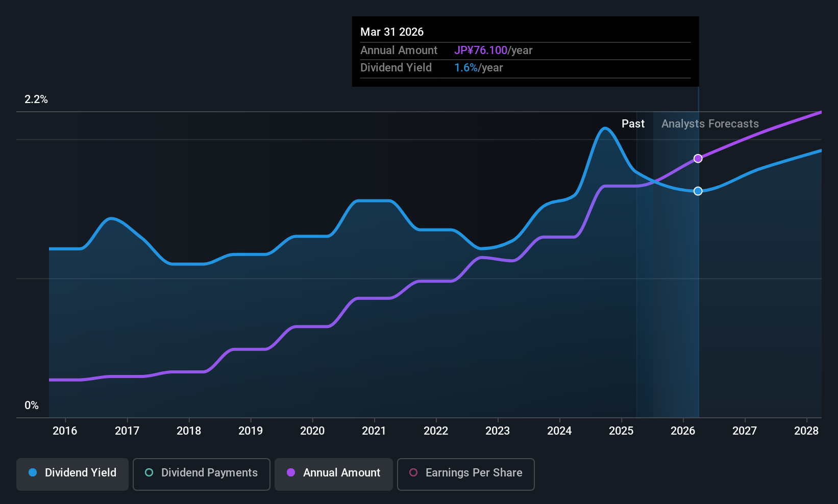Screen dimensions: 838x504
Task: Click the teal Dividend Payments legend circle
Action: [x=149, y=472]
